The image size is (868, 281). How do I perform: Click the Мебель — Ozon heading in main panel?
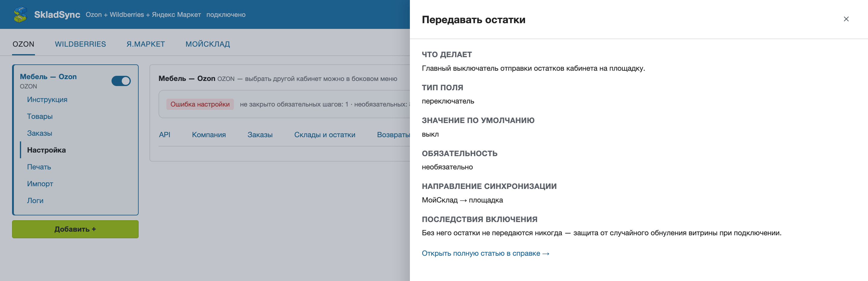coord(187,79)
